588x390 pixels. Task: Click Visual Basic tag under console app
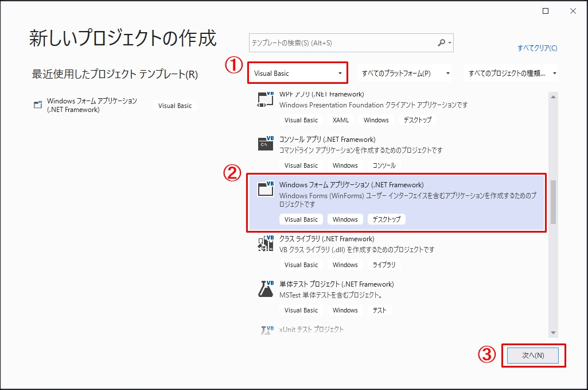click(301, 165)
